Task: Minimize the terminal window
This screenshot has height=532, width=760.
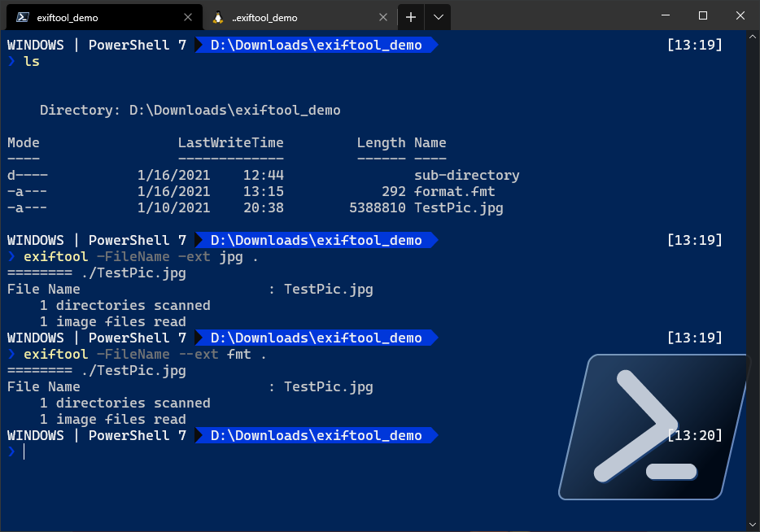Action: tap(666, 15)
